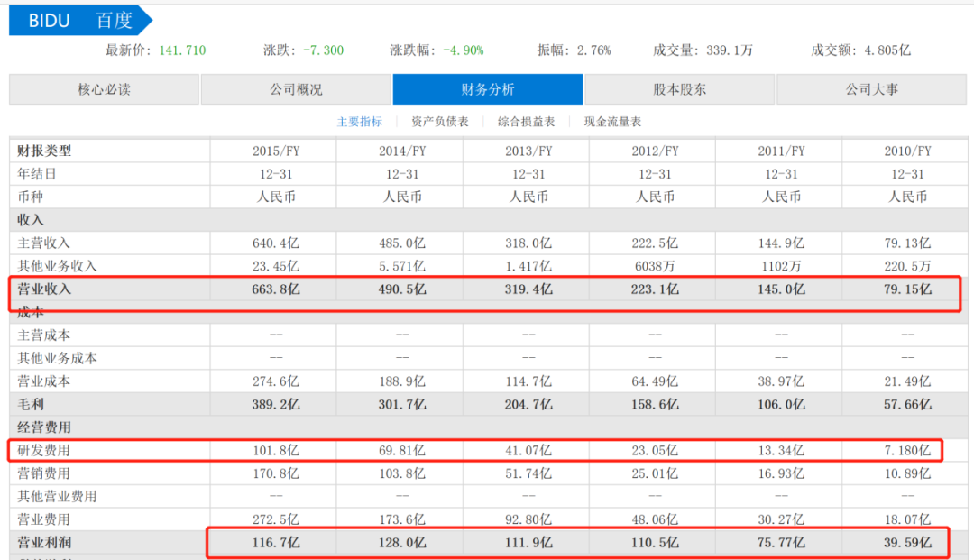Open the 综合损益表 link
974x560 pixels.
[x=526, y=122]
